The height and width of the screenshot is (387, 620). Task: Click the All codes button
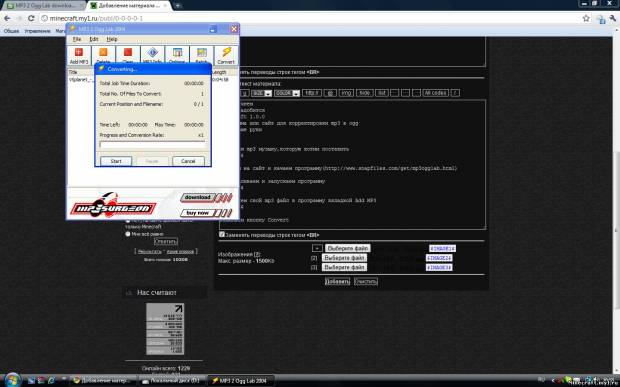(435, 93)
